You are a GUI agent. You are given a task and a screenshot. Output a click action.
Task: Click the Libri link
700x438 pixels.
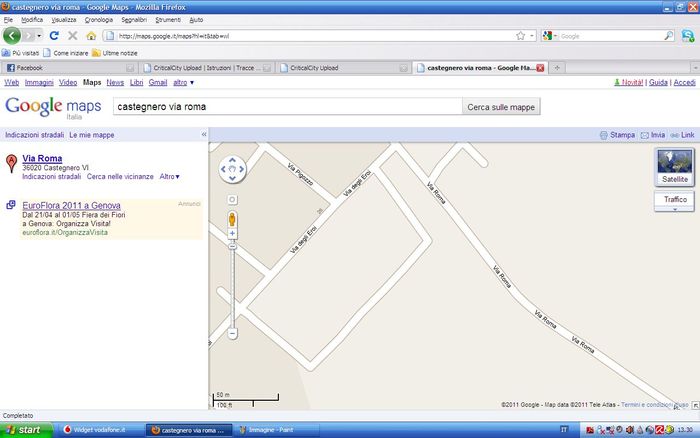[137, 82]
